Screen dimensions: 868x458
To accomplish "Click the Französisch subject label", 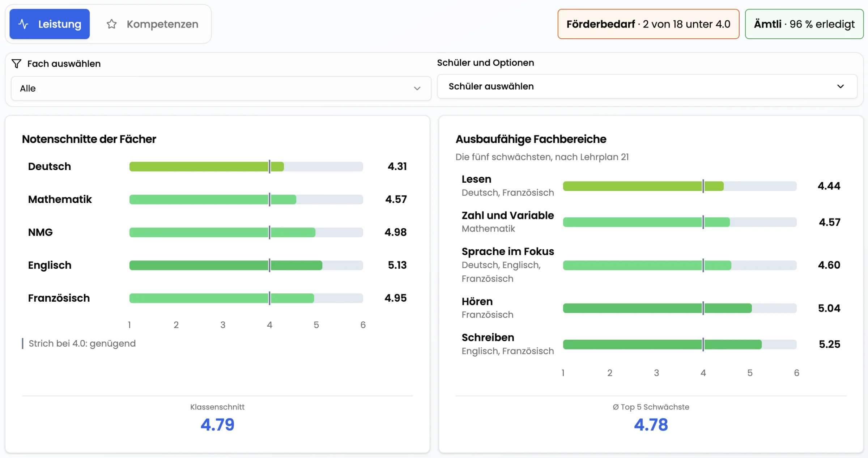I will [x=59, y=298].
